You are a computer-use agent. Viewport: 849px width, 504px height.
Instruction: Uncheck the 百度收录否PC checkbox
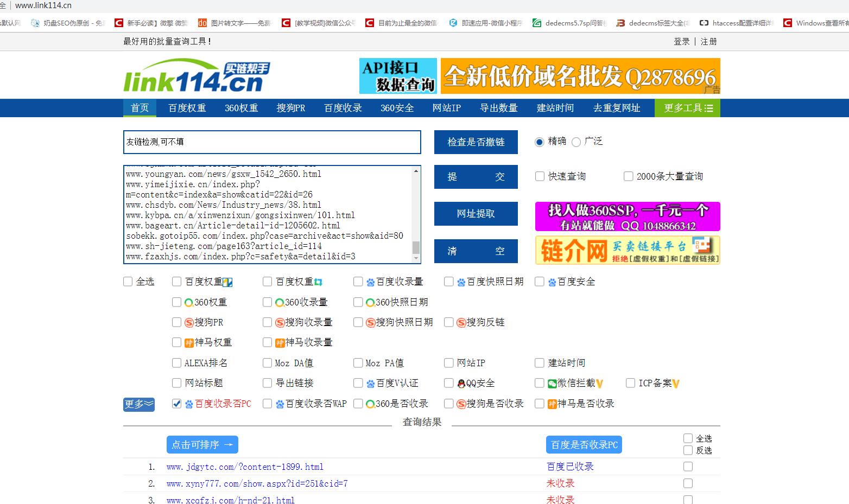(176, 404)
